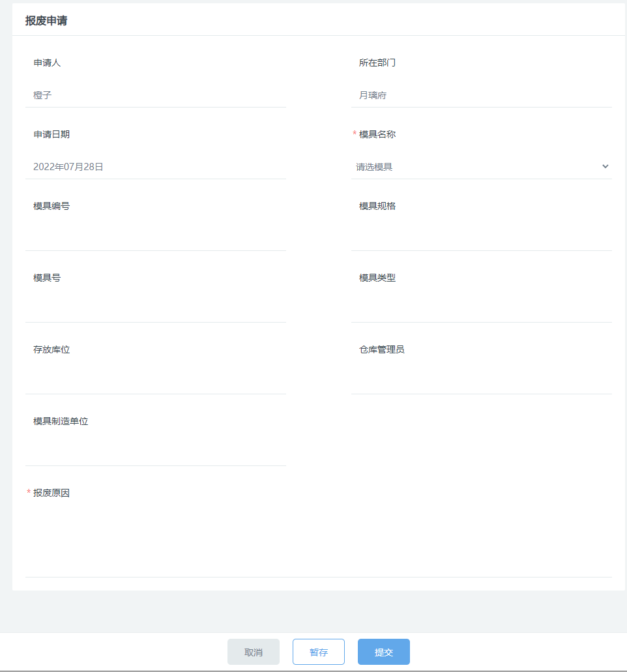The height and width of the screenshot is (672, 627).
Task: Submit the form with 提交 button
Action: pos(384,651)
